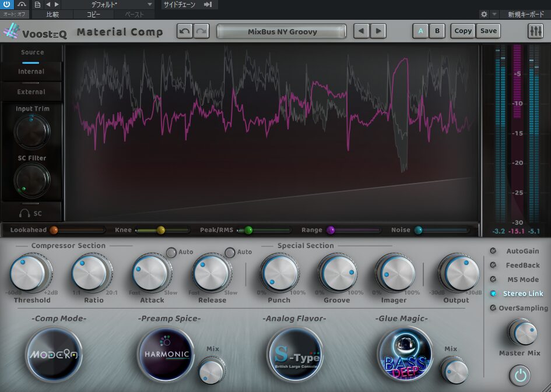The height and width of the screenshot is (392, 551).
Task: Select the Internal source tab
Action: point(31,72)
